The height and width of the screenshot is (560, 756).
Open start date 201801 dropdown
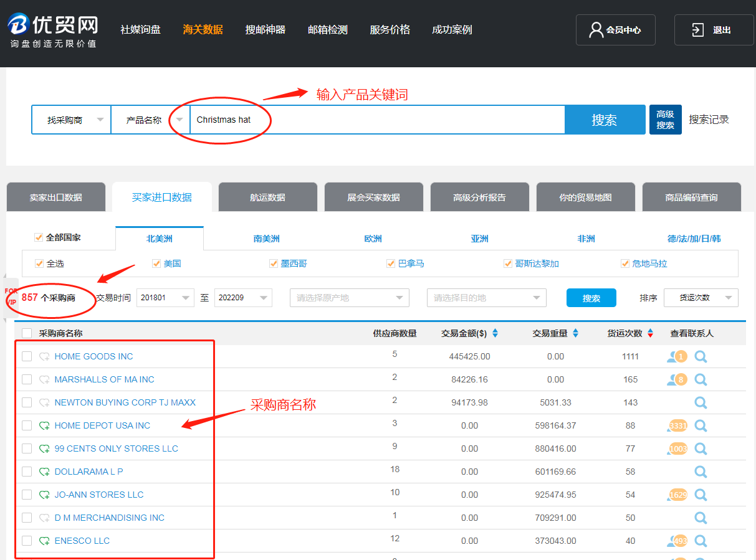[165, 298]
